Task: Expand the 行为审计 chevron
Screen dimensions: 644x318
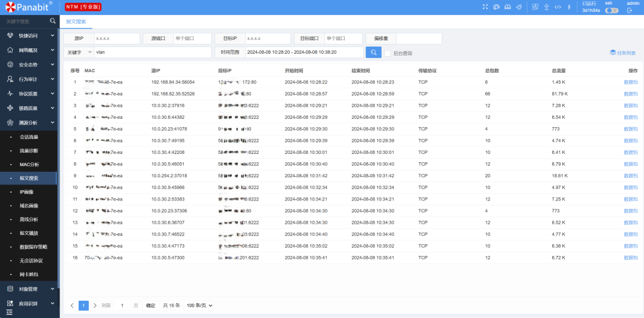Action: click(52, 79)
